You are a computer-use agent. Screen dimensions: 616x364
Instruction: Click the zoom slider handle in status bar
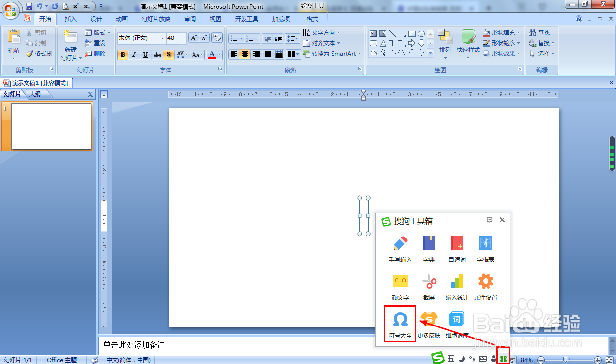(x=565, y=360)
